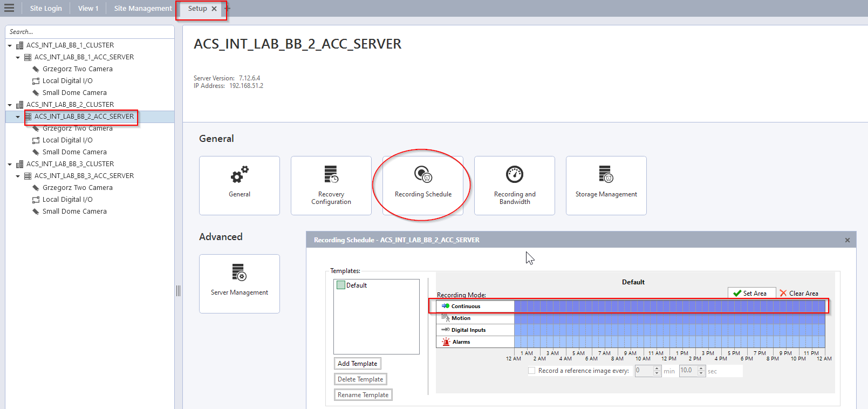Select the Default template entry
Screen dimensions: 868x409
[356, 285]
